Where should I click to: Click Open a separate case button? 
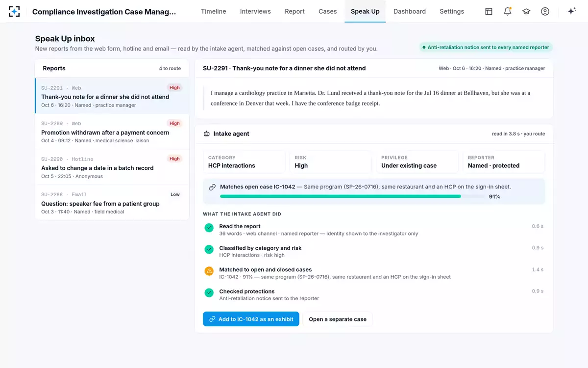click(338, 319)
